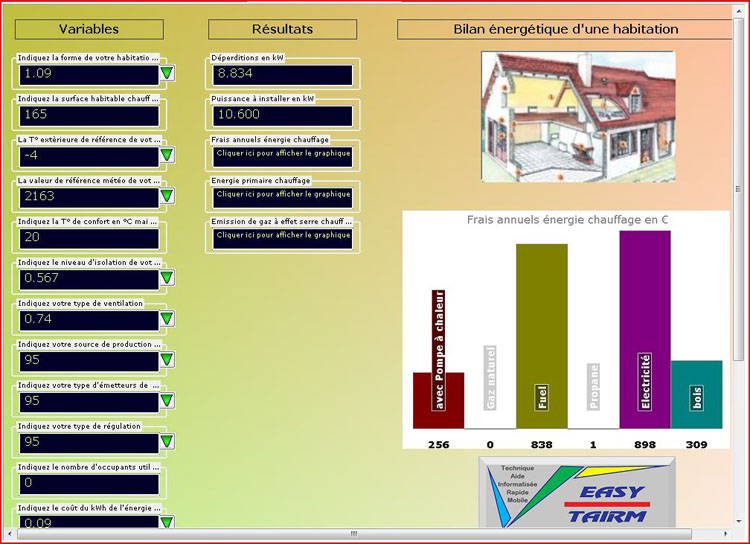
Task: Show the Frais annuels énergie chauffage graph
Action: click(x=283, y=155)
